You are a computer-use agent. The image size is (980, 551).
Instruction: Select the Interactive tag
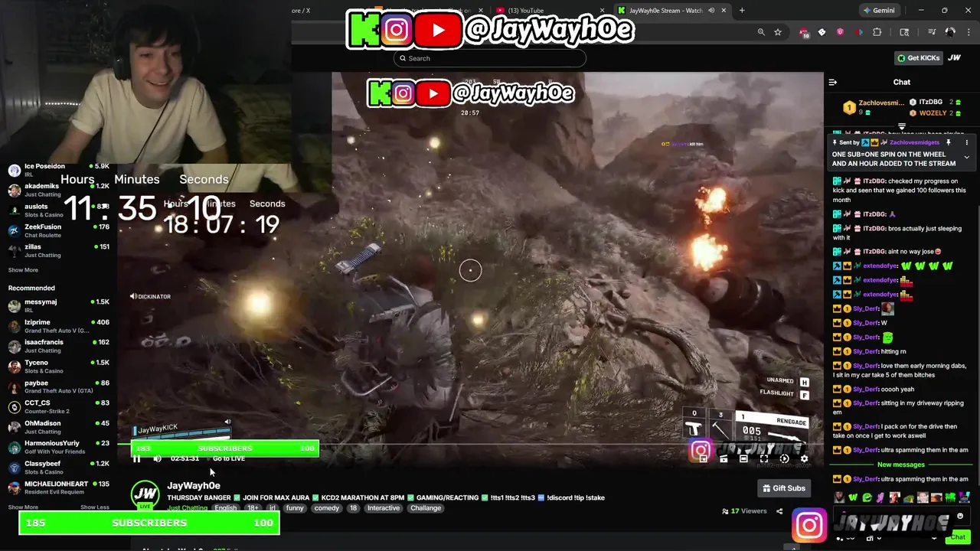coord(383,508)
